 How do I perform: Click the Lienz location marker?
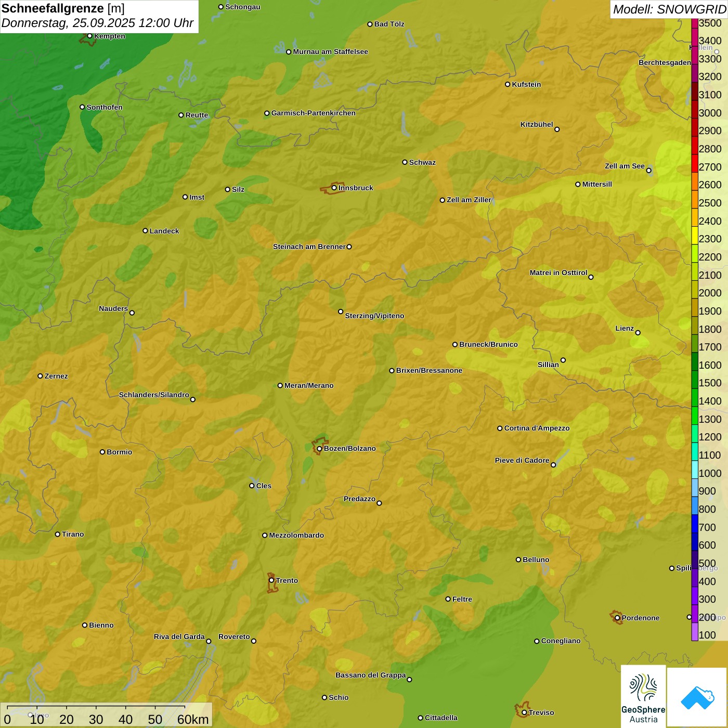click(638, 333)
